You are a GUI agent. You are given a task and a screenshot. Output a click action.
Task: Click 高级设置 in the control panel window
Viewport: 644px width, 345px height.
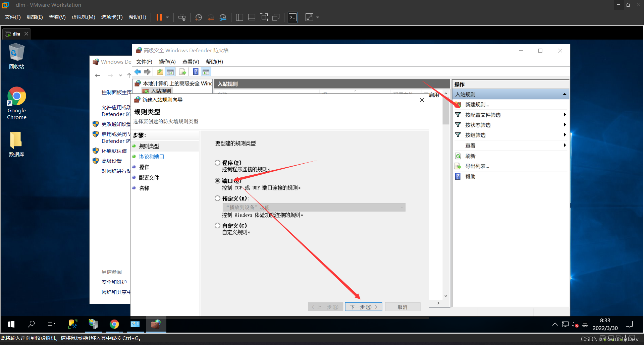(112, 161)
